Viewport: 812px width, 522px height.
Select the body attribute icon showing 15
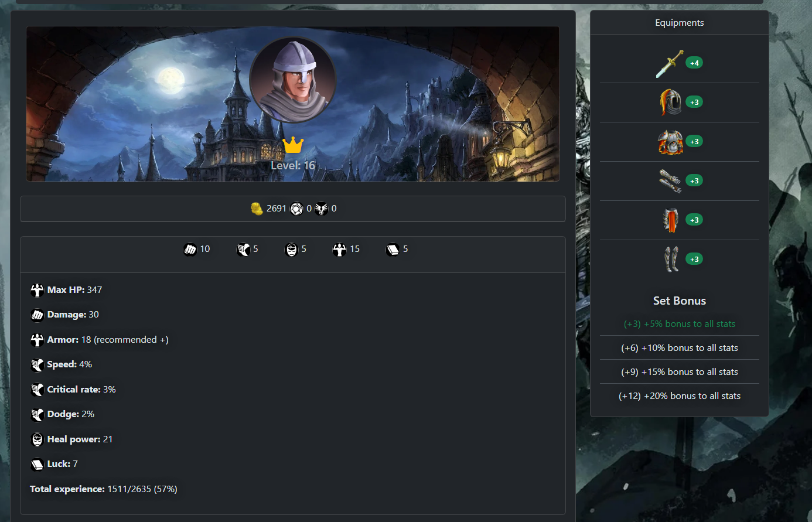(x=340, y=250)
